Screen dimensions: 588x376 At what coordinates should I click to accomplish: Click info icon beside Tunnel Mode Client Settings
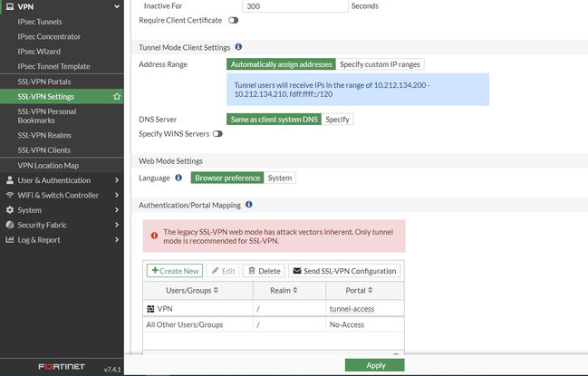238,47
